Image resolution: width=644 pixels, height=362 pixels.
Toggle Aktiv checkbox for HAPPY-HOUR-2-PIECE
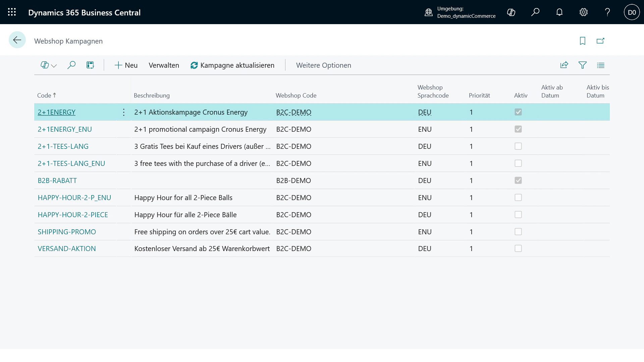click(518, 215)
